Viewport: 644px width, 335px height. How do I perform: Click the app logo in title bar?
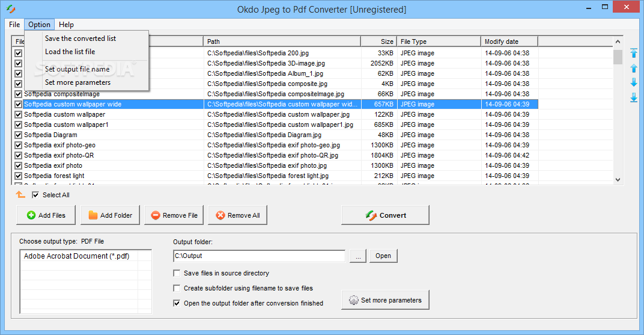tap(11, 9)
